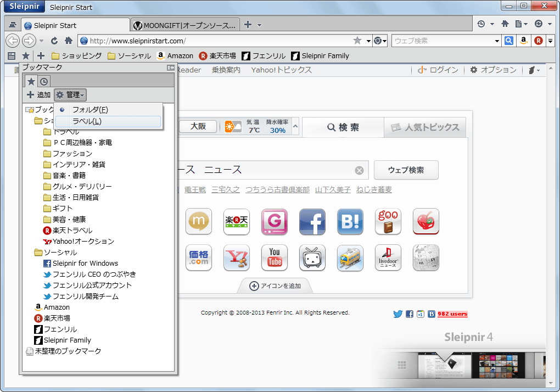
Task: Open the ログイン link
Action: [x=438, y=70]
